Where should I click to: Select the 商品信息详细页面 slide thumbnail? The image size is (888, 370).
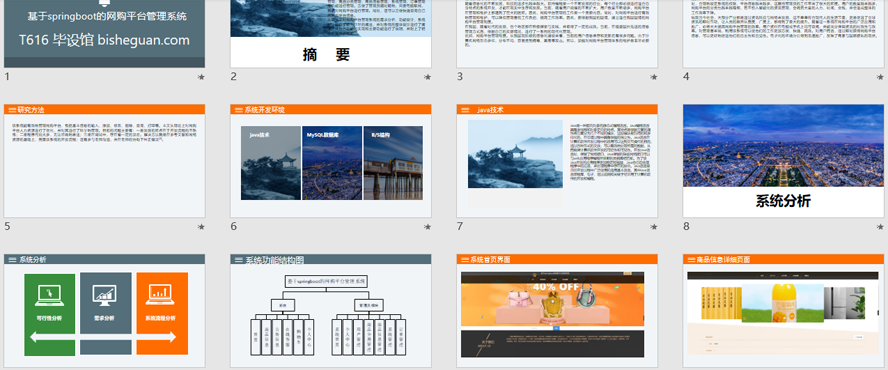[785, 311]
